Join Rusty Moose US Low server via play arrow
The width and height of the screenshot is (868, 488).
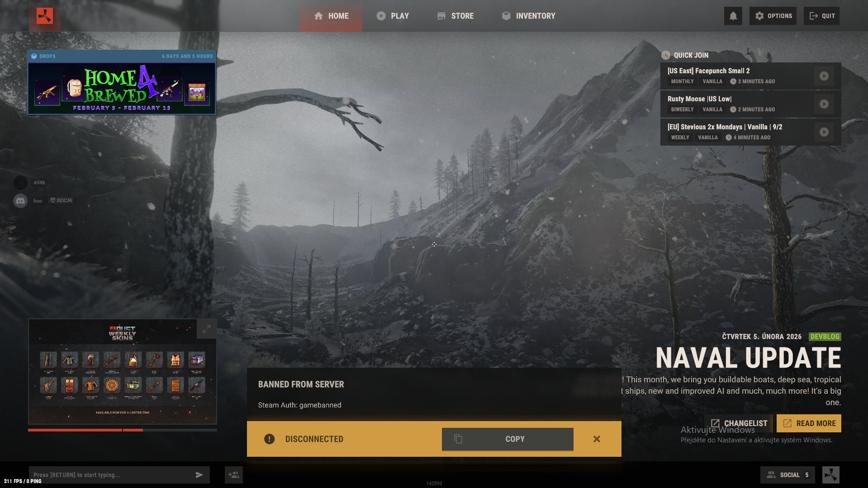[824, 104]
